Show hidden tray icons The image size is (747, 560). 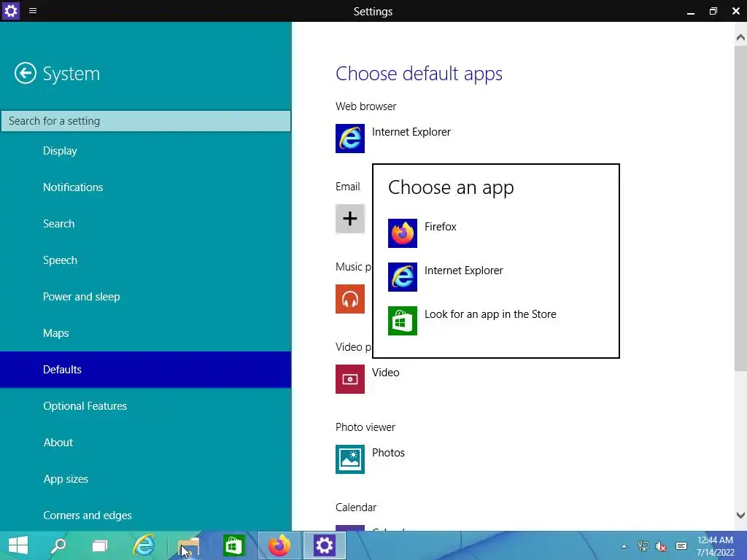pos(624,546)
